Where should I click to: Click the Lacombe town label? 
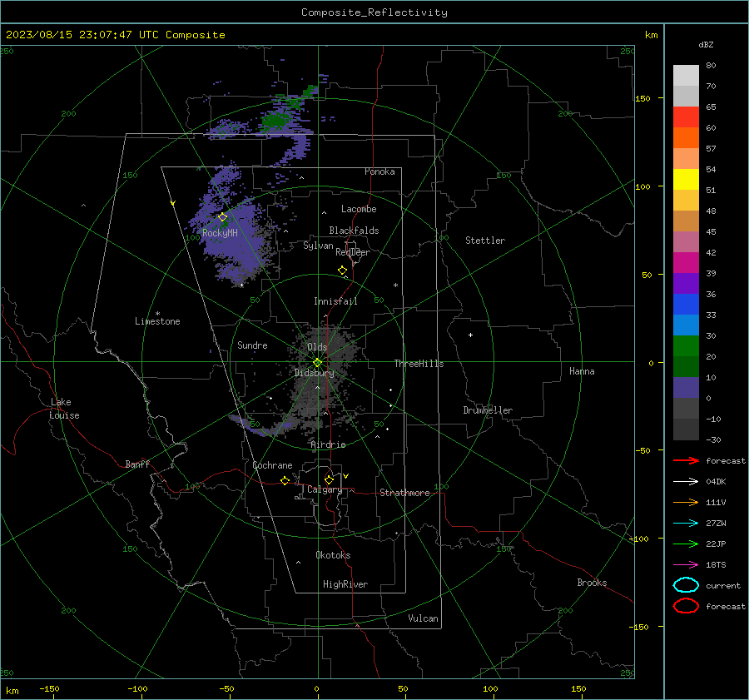pyautogui.click(x=359, y=209)
